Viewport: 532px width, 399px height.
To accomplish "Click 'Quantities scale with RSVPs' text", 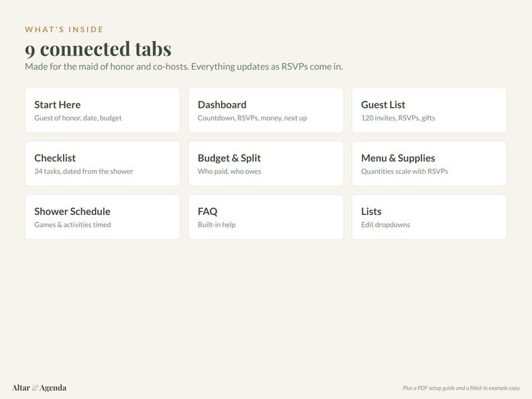I will [x=405, y=171].
